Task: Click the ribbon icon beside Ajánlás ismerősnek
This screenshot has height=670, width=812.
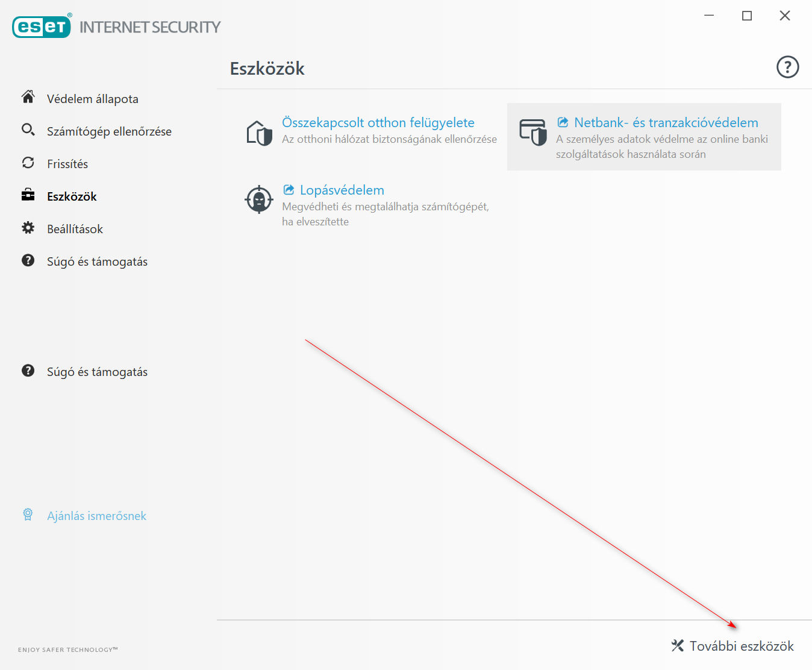Action: tap(28, 514)
